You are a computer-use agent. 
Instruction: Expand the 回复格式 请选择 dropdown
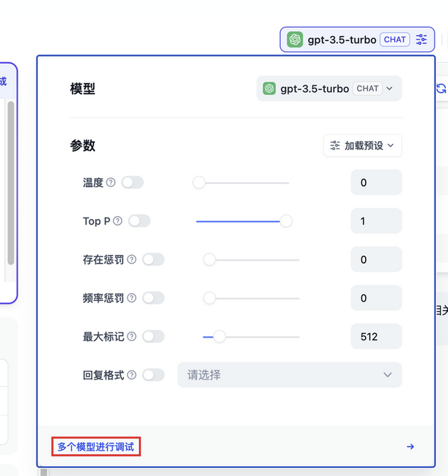[x=289, y=375]
